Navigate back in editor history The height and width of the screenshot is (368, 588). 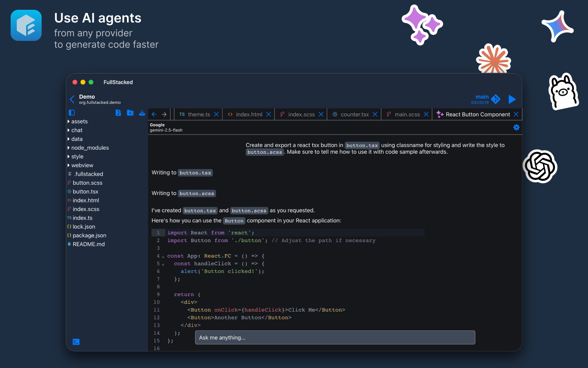coord(154,114)
